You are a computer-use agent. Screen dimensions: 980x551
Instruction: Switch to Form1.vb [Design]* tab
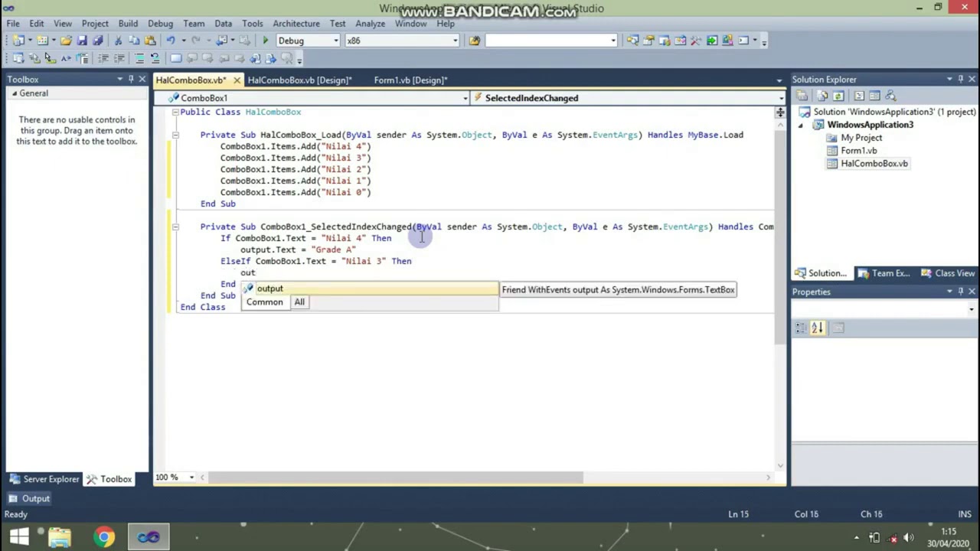[410, 80]
